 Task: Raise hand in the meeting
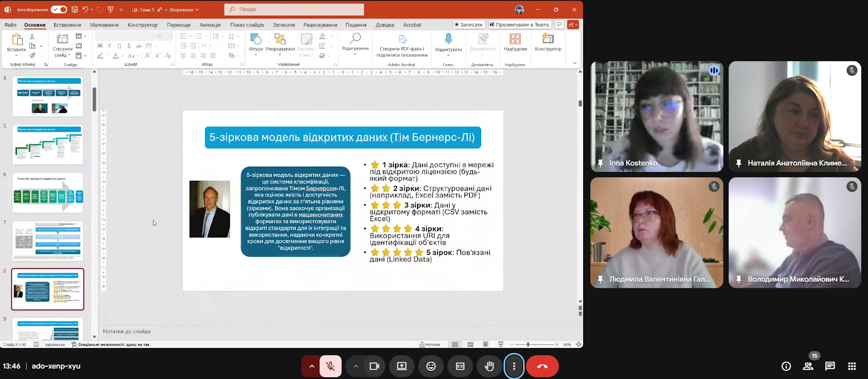point(489,366)
